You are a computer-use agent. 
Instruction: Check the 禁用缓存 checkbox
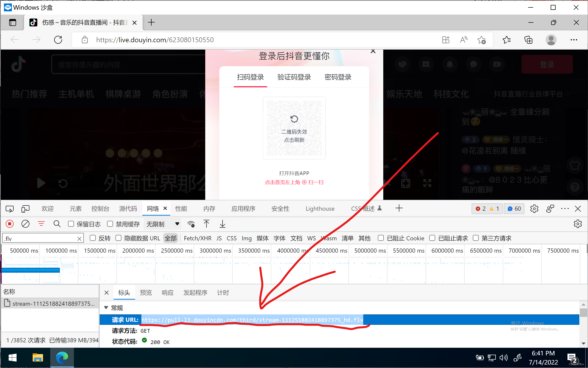pyautogui.click(x=110, y=224)
